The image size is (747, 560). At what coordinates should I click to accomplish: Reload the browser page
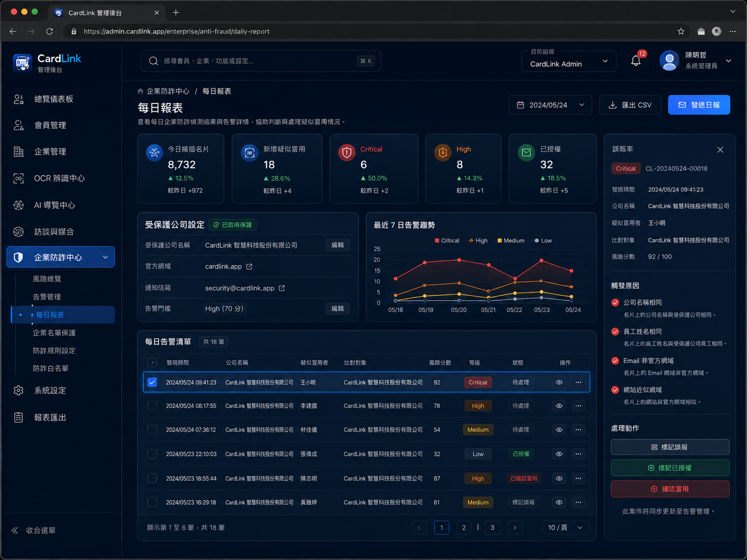[x=50, y=31]
